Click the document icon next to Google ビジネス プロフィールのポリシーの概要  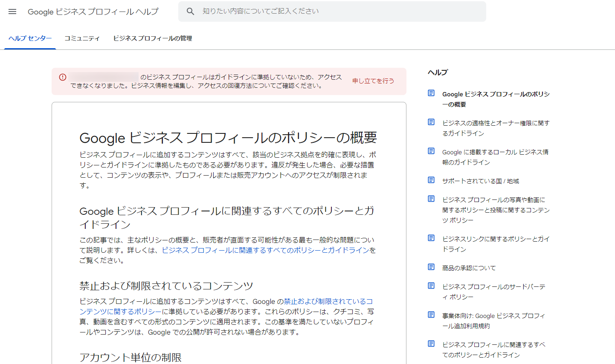pyautogui.click(x=431, y=93)
